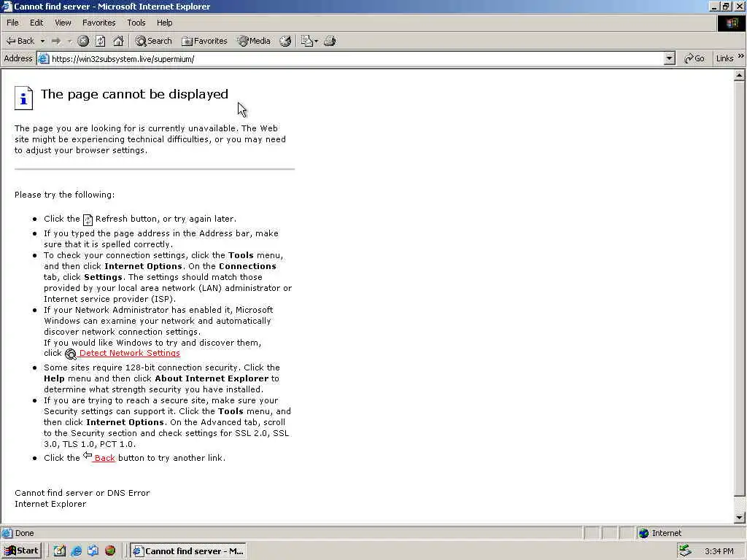Click the Links toolbar label

pyautogui.click(x=724, y=58)
